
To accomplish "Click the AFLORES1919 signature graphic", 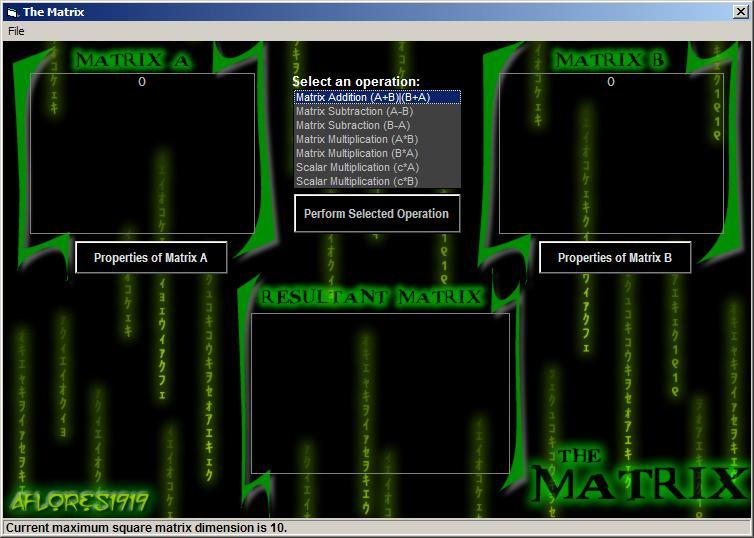I will [79, 501].
